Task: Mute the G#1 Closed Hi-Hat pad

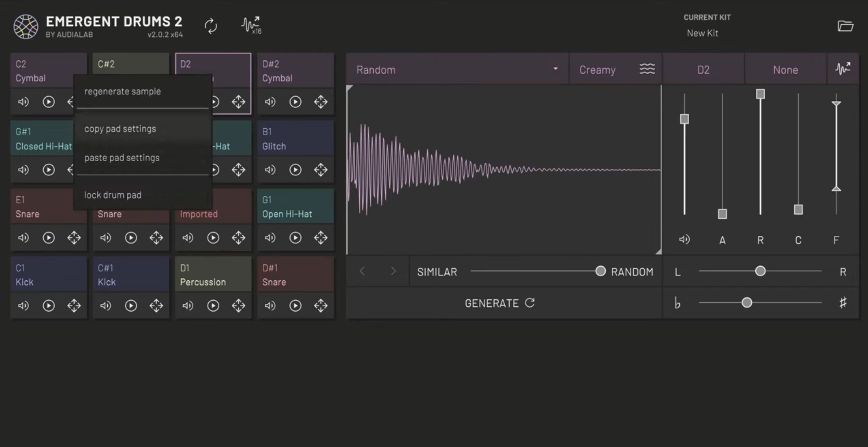Action: point(23,170)
